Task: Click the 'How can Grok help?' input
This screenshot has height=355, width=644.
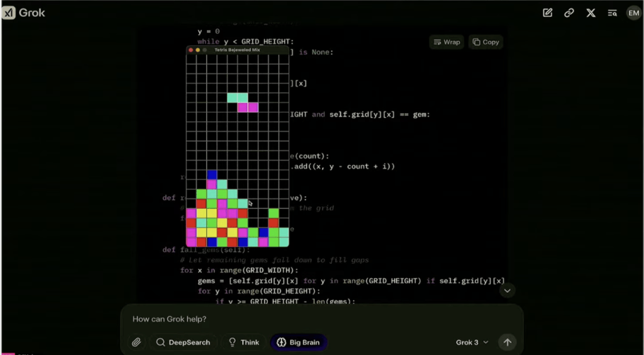Action: coord(314,319)
